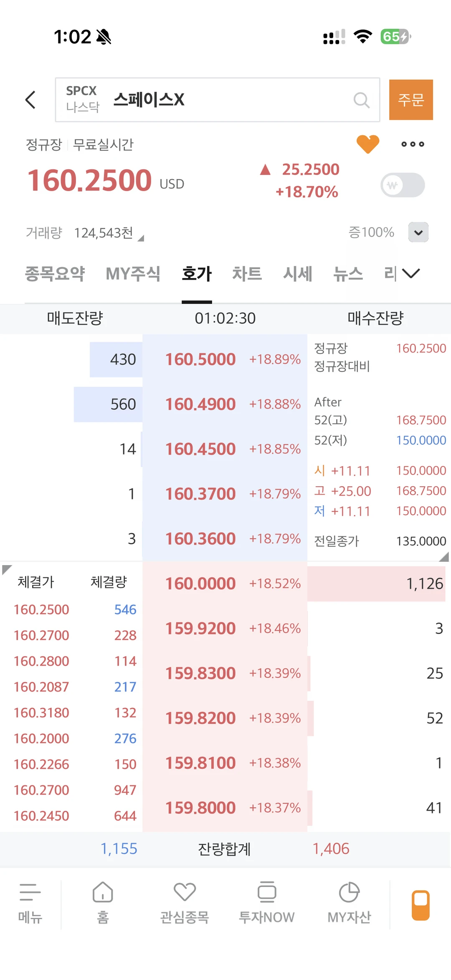Screen dimensions: 451x980
Task: Open the three-dot more options menu
Action: pyautogui.click(x=413, y=144)
